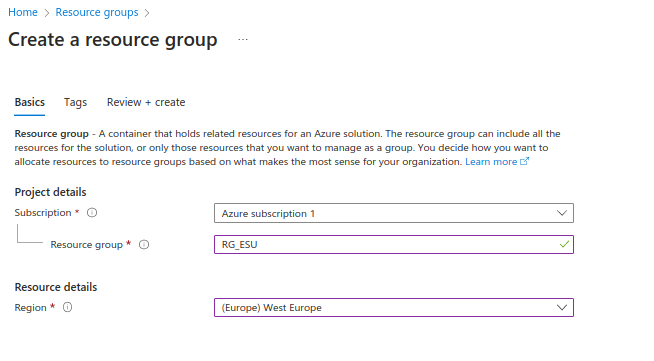The width and height of the screenshot is (654, 361).
Task: Click the Resource group info icon
Action: tap(144, 245)
